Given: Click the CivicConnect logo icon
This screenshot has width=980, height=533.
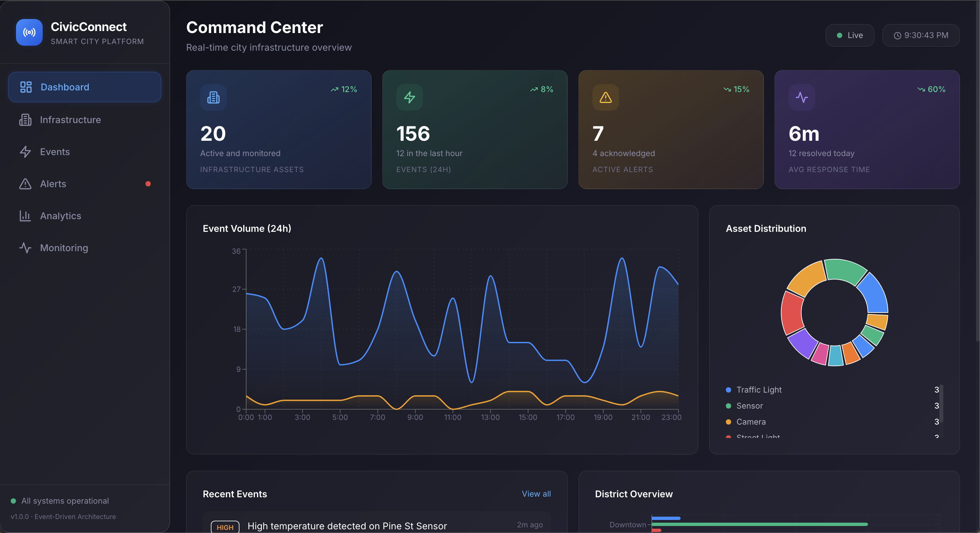Looking at the screenshot, I should [x=29, y=32].
